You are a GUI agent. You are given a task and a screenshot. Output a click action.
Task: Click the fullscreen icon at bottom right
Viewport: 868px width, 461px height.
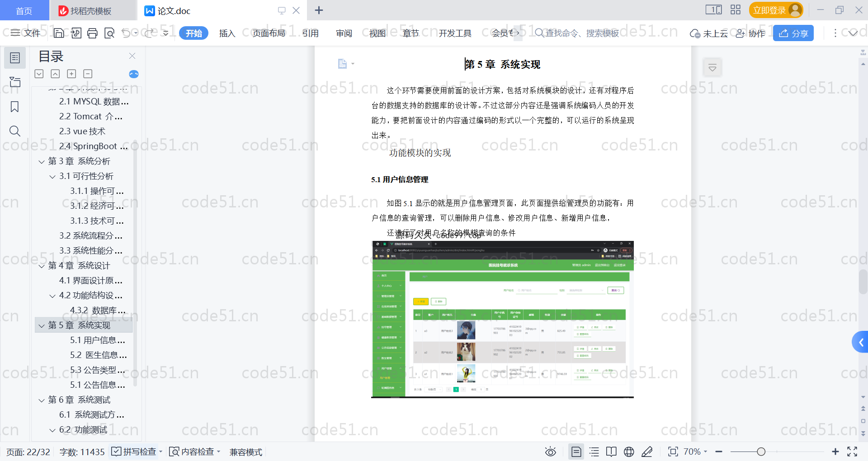(x=852, y=452)
